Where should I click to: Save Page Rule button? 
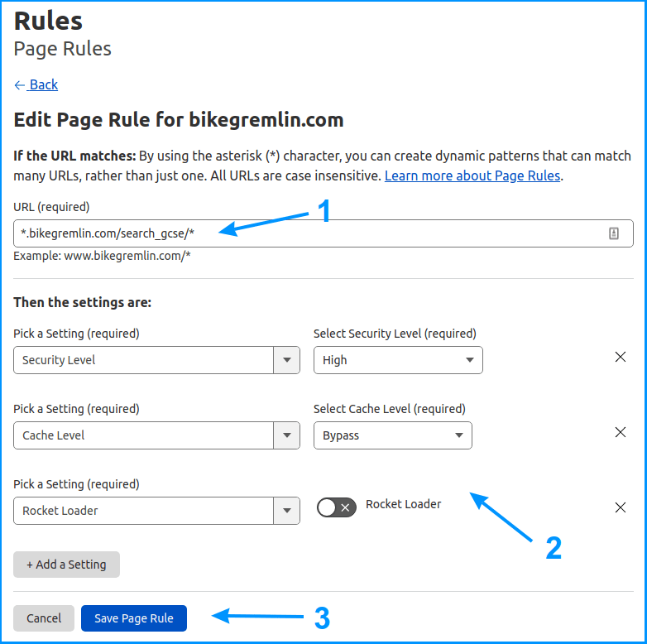tap(134, 618)
